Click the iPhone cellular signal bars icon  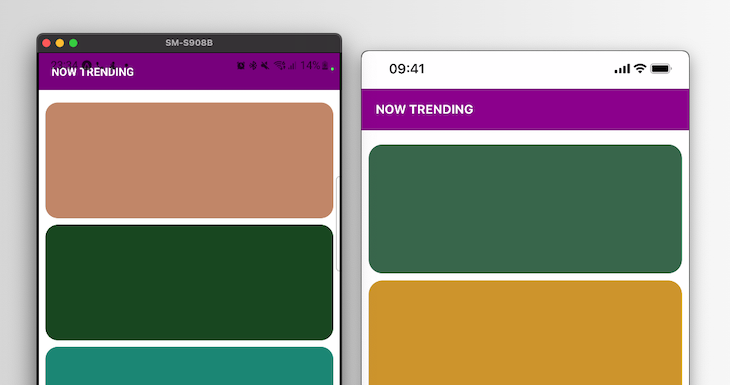(622, 69)
